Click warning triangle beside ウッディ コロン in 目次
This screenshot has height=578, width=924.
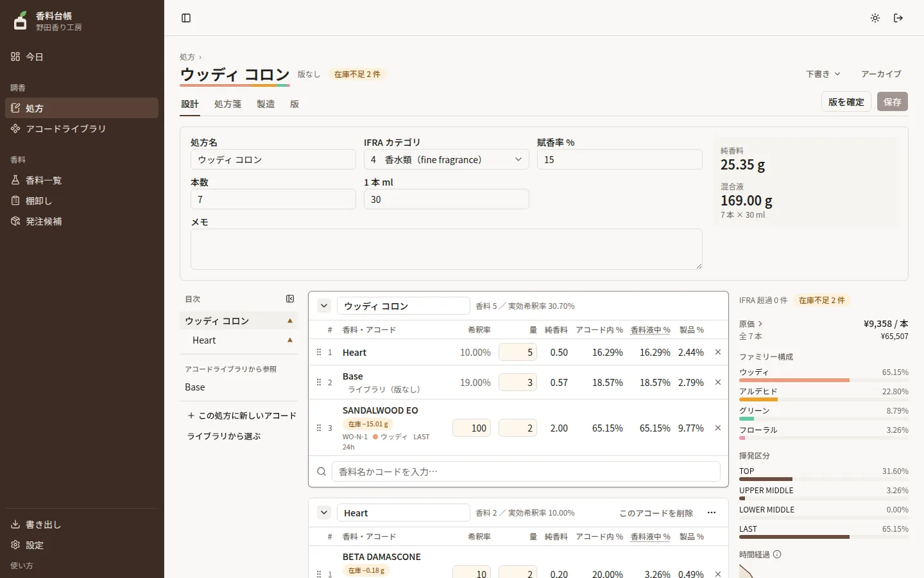(x=290, y=320)
